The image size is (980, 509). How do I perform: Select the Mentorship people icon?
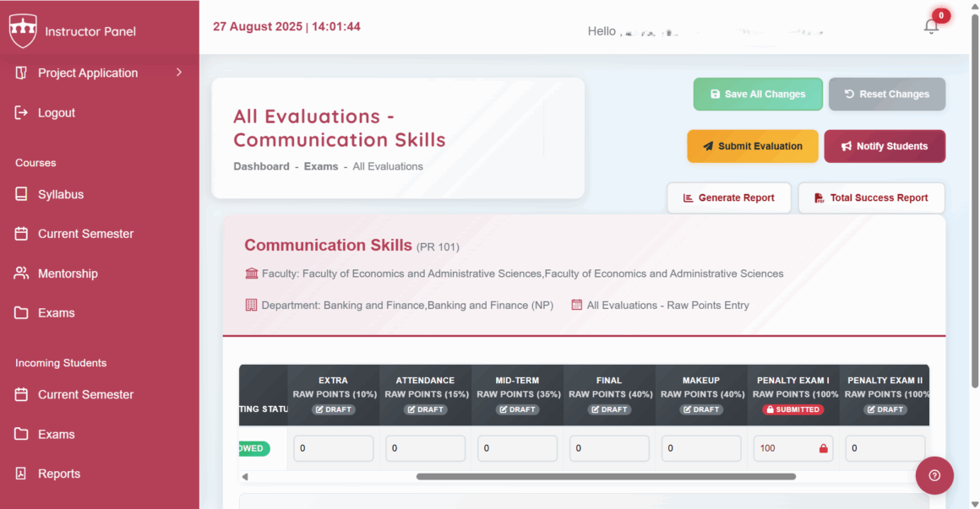tap(20, 273)
